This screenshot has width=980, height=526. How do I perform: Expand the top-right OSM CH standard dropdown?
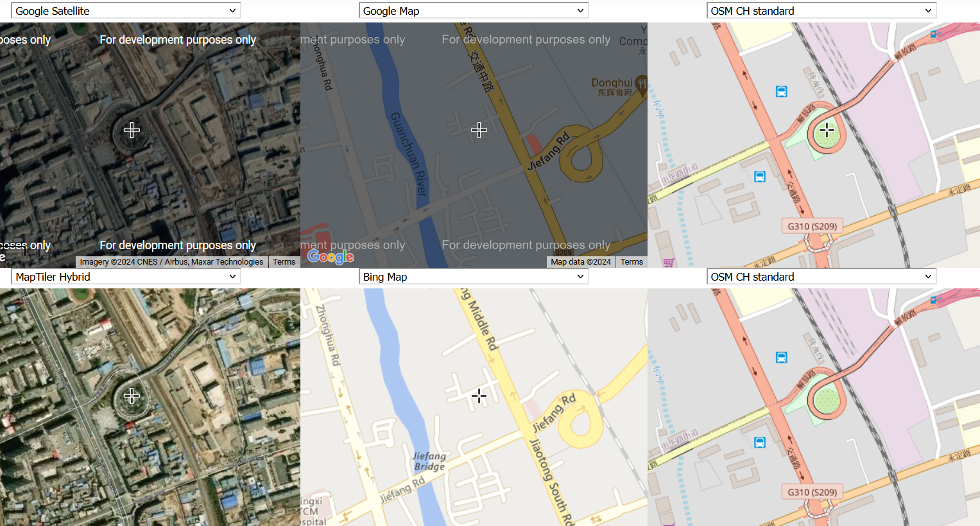click(821, 11)
